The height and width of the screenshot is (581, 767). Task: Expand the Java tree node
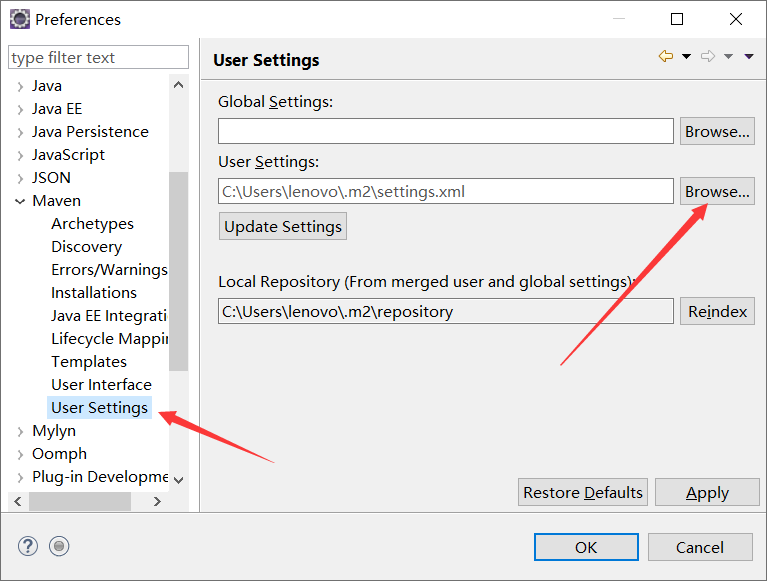click(20, 87)
